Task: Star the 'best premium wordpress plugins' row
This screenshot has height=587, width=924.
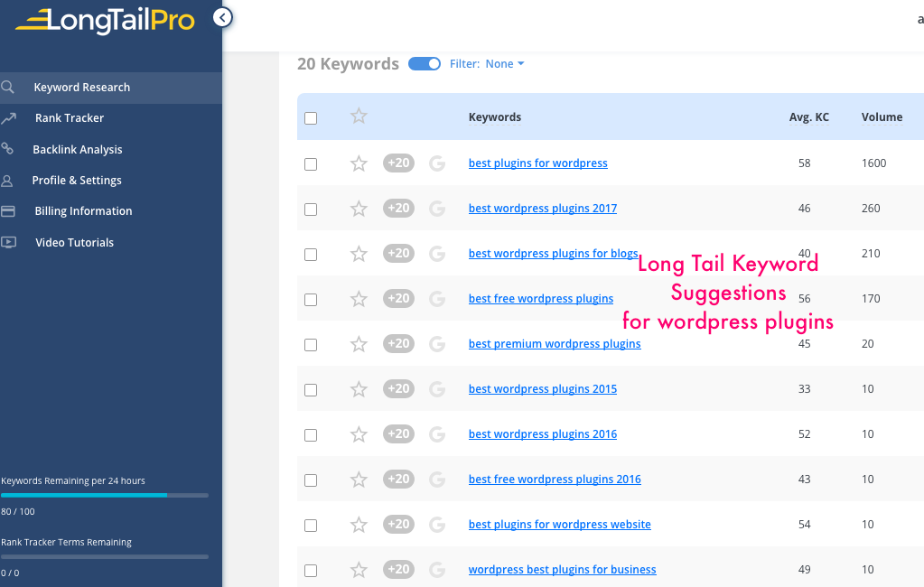Action: point(359,344)
